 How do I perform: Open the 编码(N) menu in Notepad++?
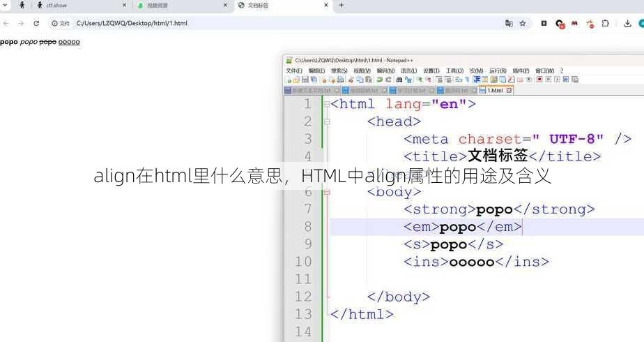[385, 70]
